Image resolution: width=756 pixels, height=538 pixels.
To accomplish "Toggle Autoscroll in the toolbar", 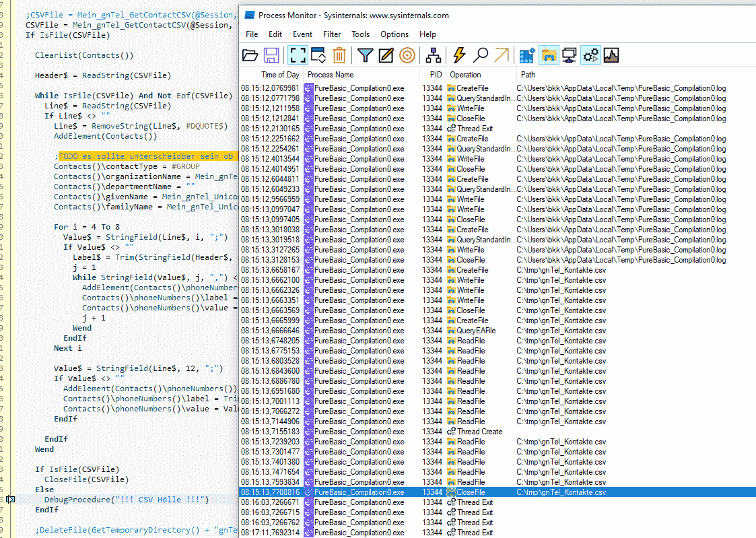I will coord(318,55).
